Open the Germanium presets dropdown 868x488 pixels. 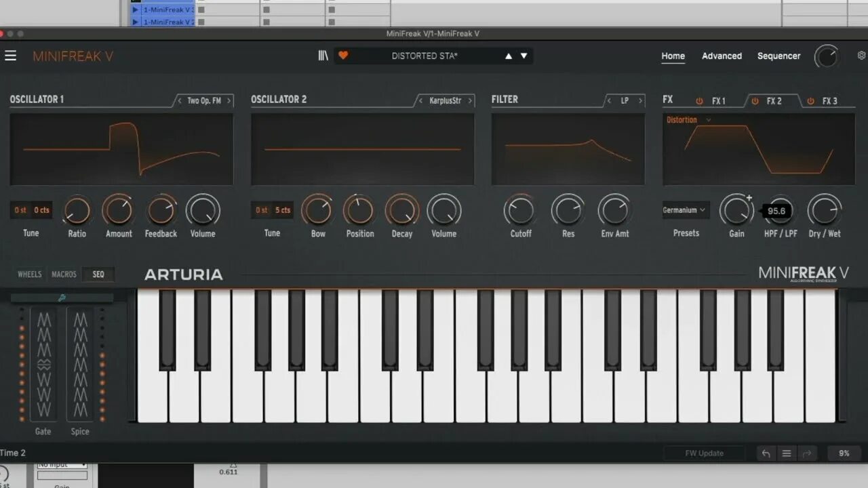pos(686,210)
